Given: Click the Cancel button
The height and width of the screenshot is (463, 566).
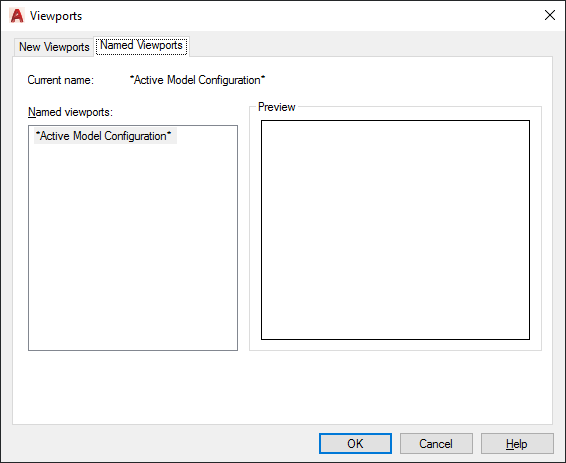Looking at the screenshot, I should tap(436, 444).
